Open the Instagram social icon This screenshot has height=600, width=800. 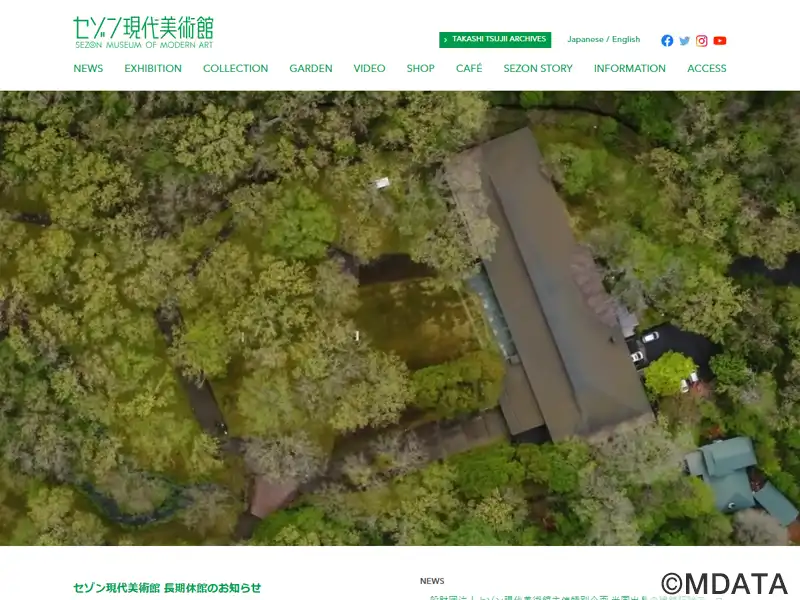[x=702, y=41]
